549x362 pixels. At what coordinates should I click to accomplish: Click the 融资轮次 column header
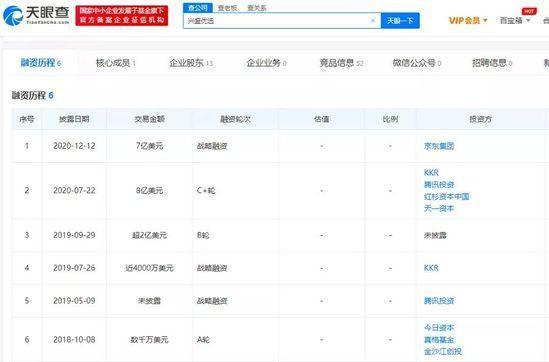point(235,119)
